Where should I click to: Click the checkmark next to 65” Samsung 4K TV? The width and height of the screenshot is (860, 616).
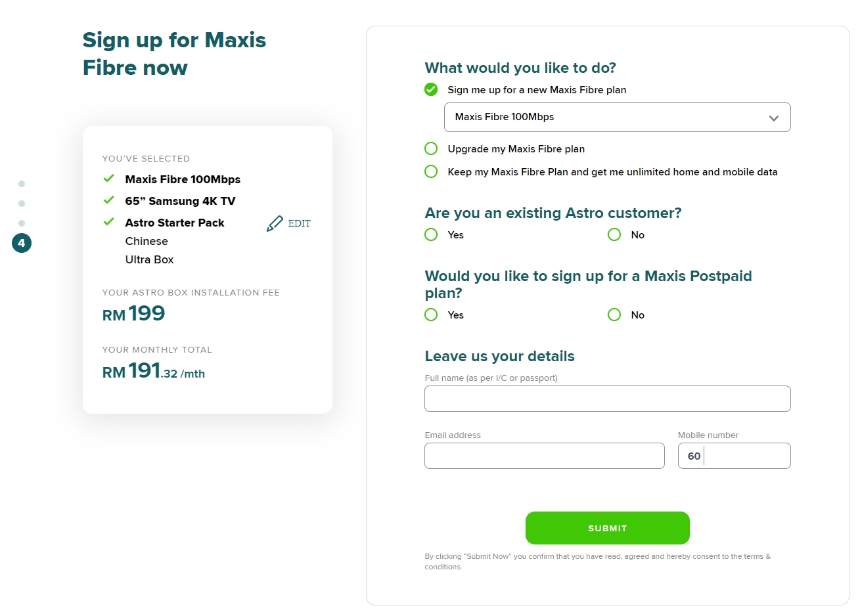coord(109,200)
